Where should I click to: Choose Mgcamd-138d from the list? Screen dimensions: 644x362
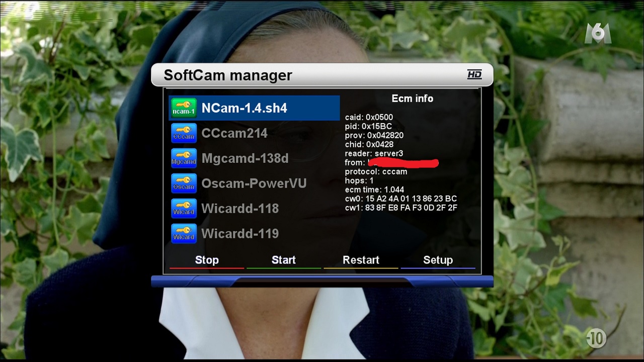254,158
